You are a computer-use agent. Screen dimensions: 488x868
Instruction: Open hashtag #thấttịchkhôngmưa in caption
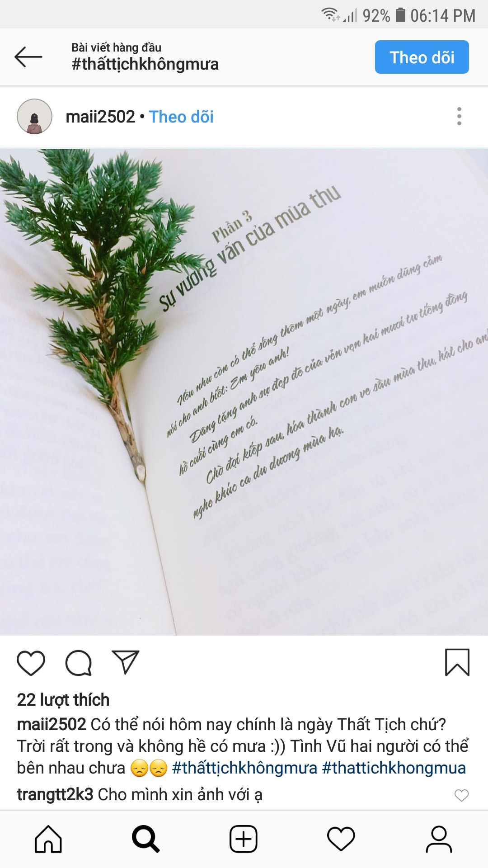click(244, 768)
